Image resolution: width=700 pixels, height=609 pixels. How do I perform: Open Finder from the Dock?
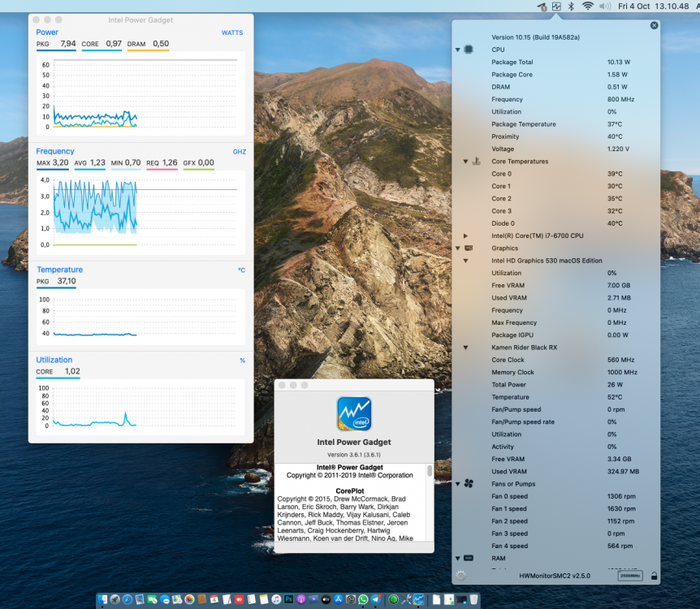click(102, 599)
